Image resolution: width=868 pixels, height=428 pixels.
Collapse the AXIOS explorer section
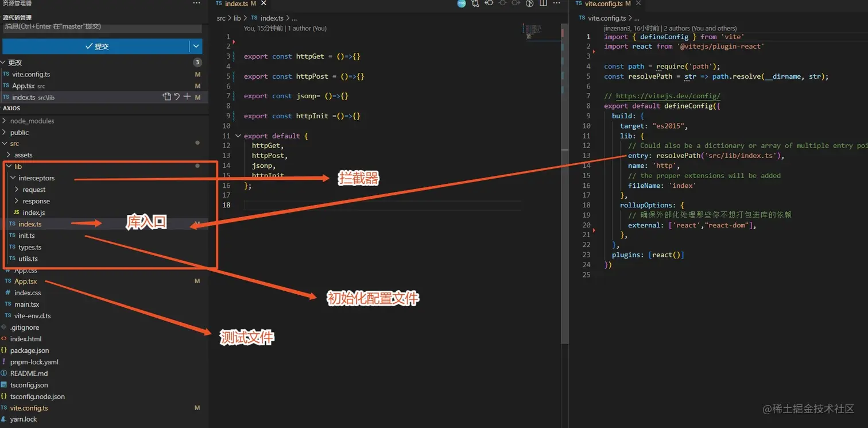click(11, 108)
